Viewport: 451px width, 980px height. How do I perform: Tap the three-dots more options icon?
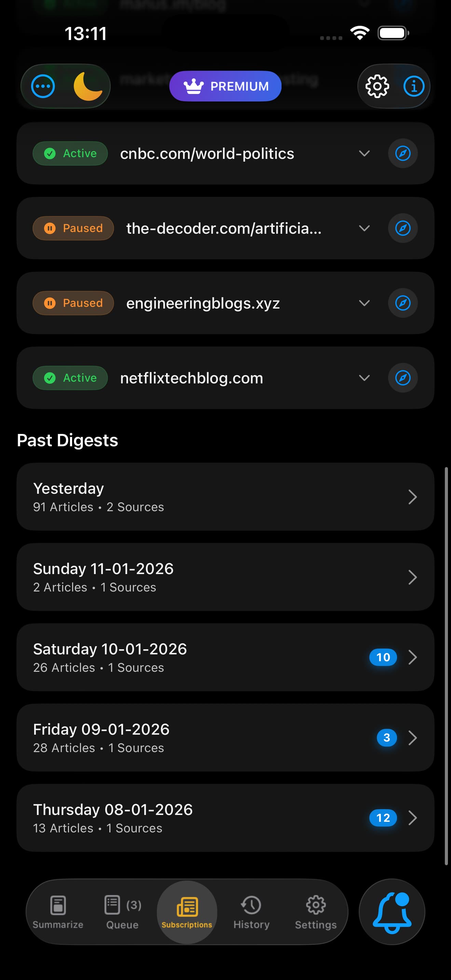43,86
